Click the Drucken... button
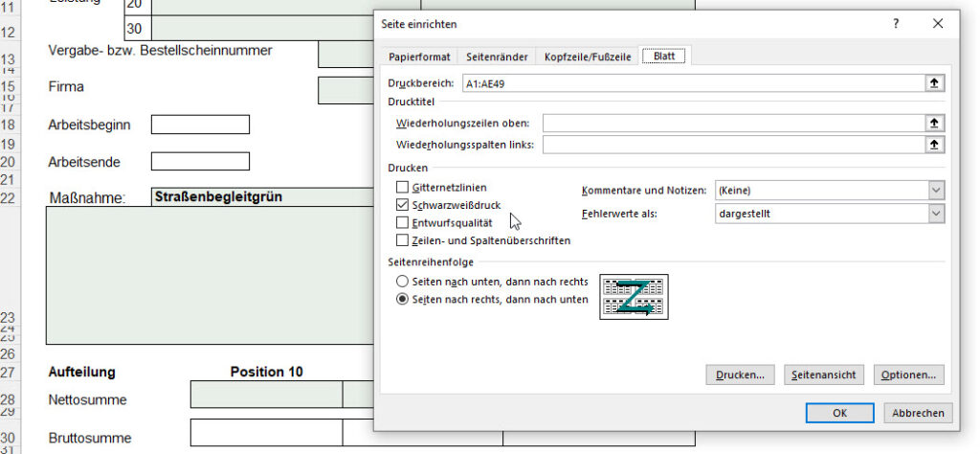Viewport: 980px width, 454px height. (739, 375)
